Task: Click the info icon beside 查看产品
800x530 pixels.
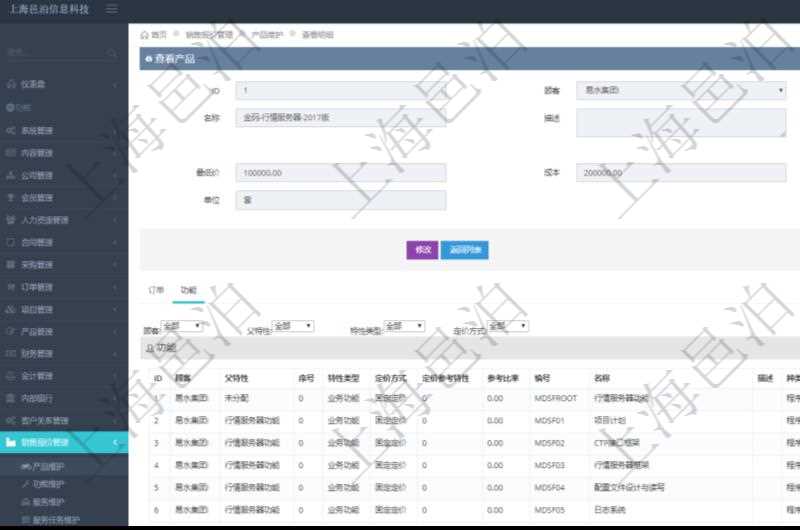Action: click(x=148, y=59)
